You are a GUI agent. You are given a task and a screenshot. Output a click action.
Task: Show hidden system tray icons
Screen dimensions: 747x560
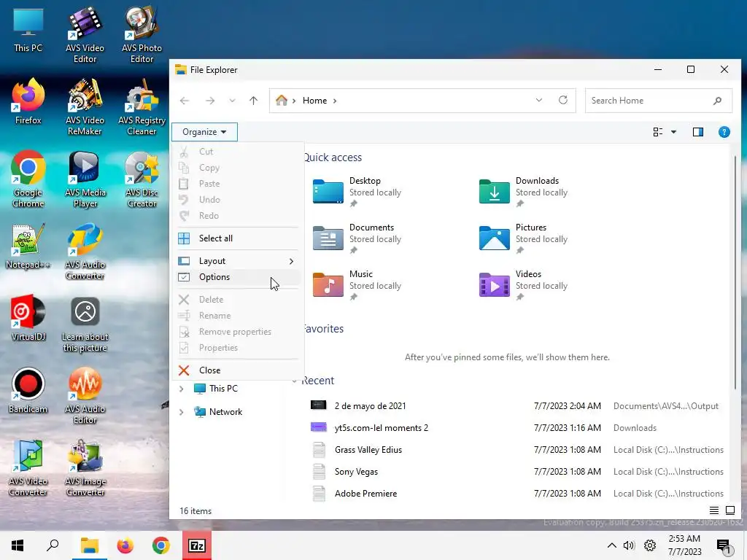pos(612,545)
